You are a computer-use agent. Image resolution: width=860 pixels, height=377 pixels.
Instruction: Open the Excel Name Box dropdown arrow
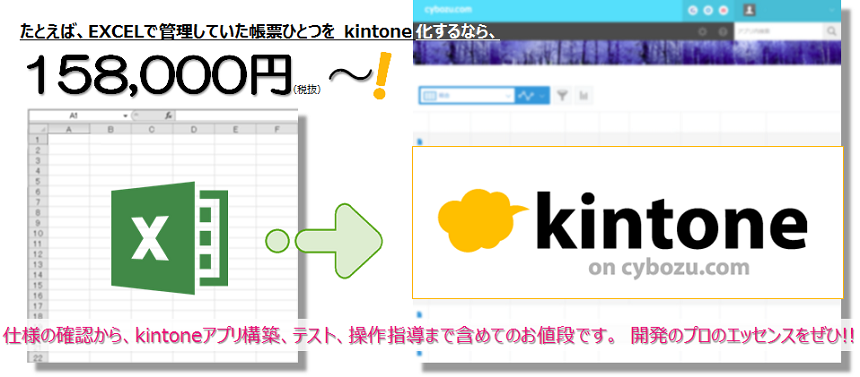(126, 116)
